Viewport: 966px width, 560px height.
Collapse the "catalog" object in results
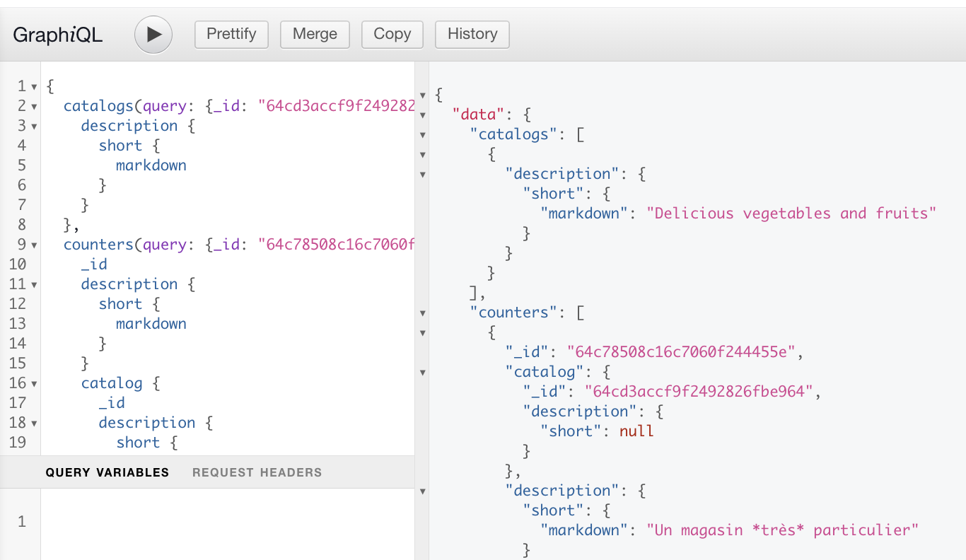423,373
